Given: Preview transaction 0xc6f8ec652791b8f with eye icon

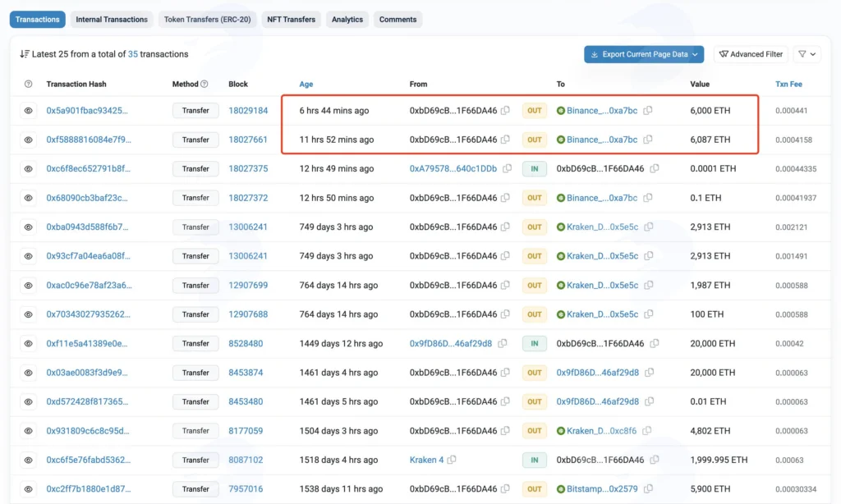Looking at the screenshot, I should tap(29, 169).
